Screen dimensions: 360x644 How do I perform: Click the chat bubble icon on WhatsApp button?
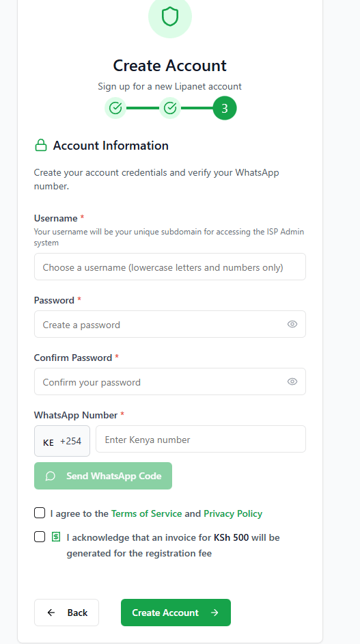[x=51, y=476]
